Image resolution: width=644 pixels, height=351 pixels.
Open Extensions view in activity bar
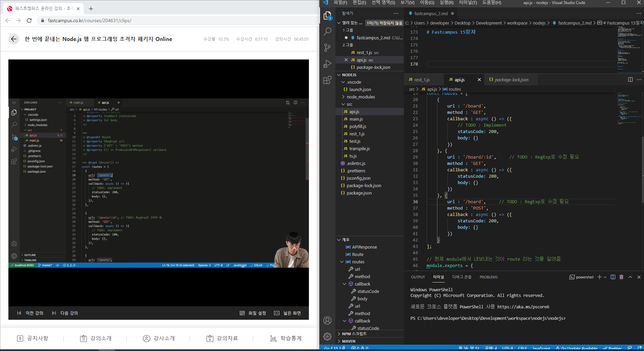pos(327,80)
